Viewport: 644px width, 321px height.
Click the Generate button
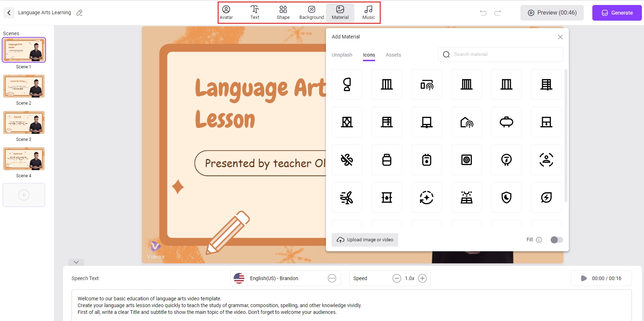point(617,13)
